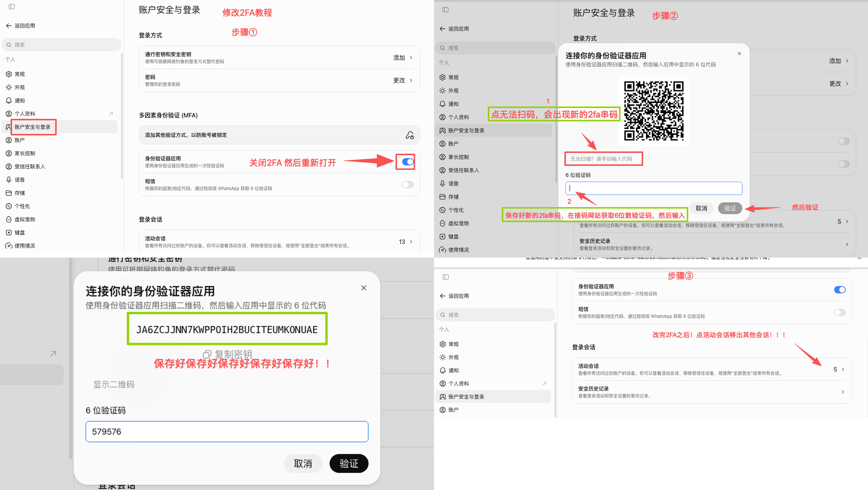
Task: Click the 通知 bell icon in step ① sidebar
Action: [9, 100]
